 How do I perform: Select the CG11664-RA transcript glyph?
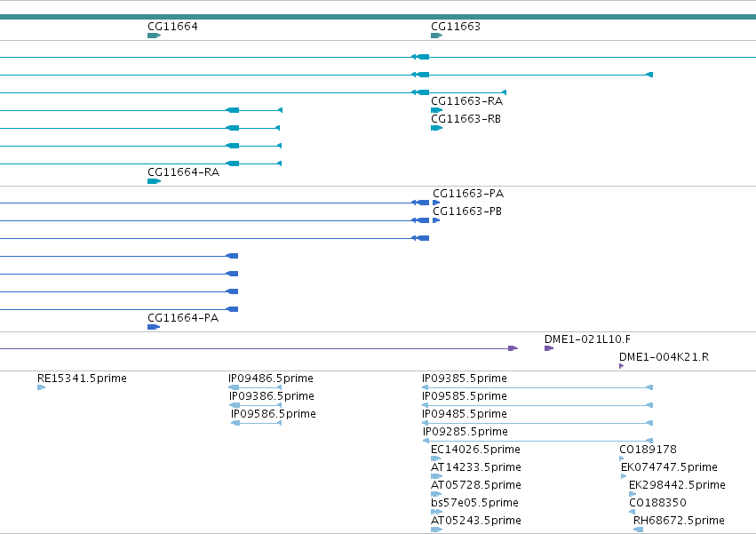154,181
